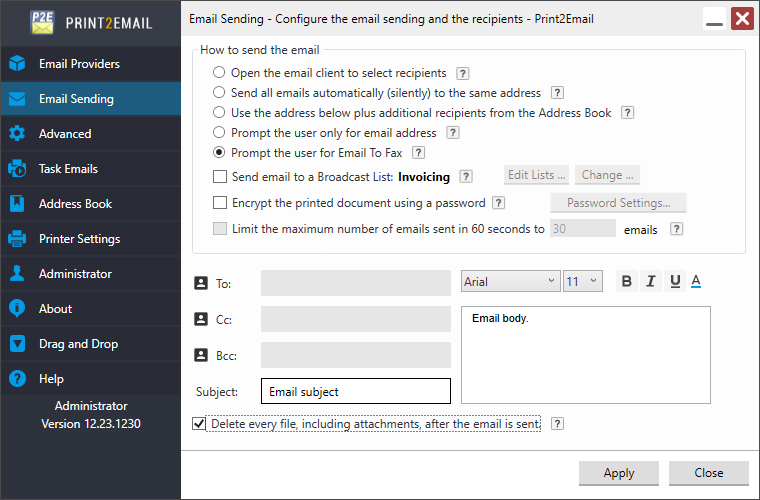
Task: Select Open the email client radio button
Action: [x=219, y=73]
